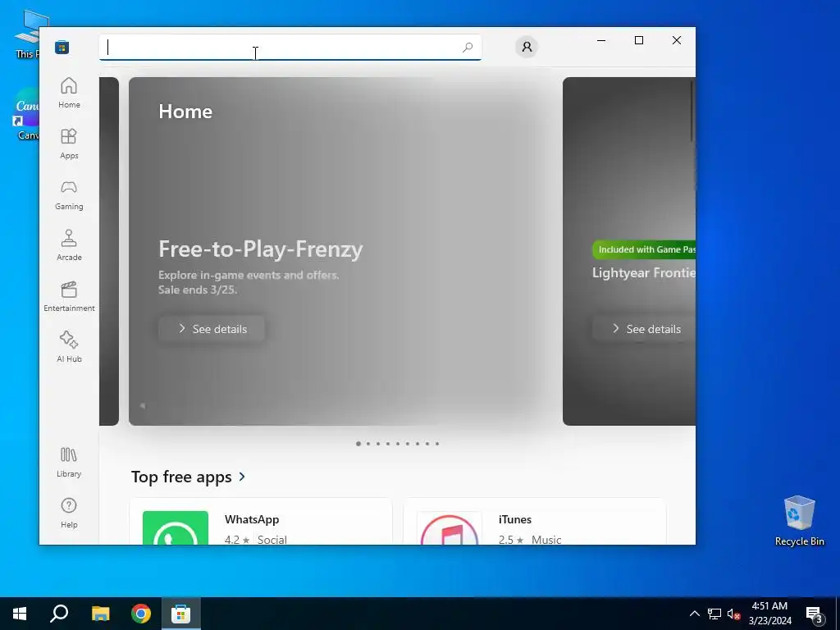Screen dimensions: 840x630
Task: Open the AI Hub section
Action: tap(69, 347)
